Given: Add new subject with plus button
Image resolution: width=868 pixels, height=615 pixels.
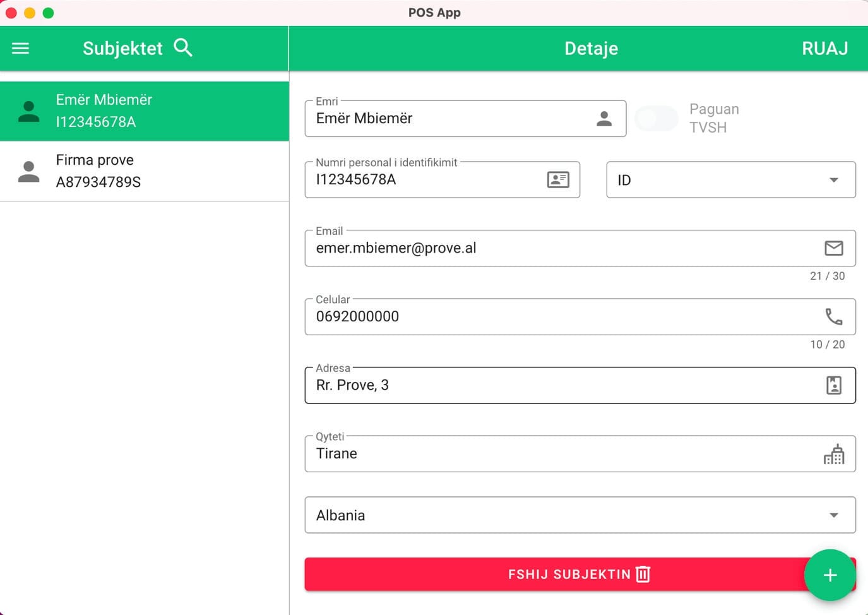Looking at the screenshot, I should pos(830,575).
